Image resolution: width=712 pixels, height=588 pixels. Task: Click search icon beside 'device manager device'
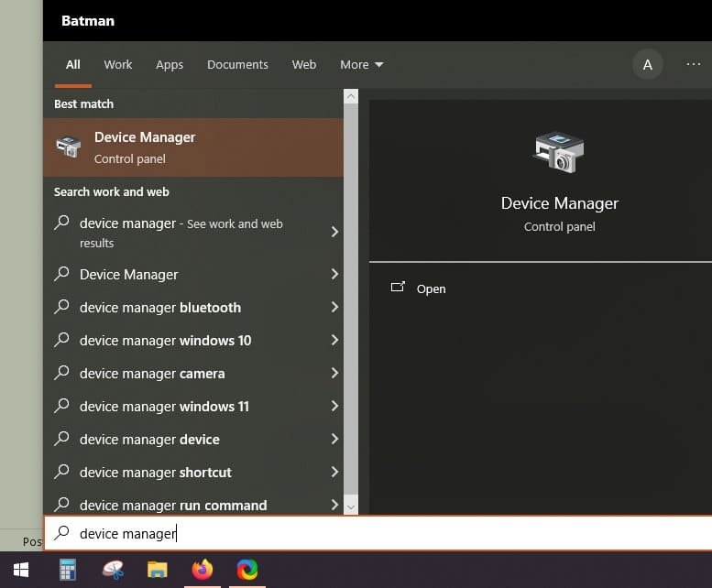coord(61,439)
